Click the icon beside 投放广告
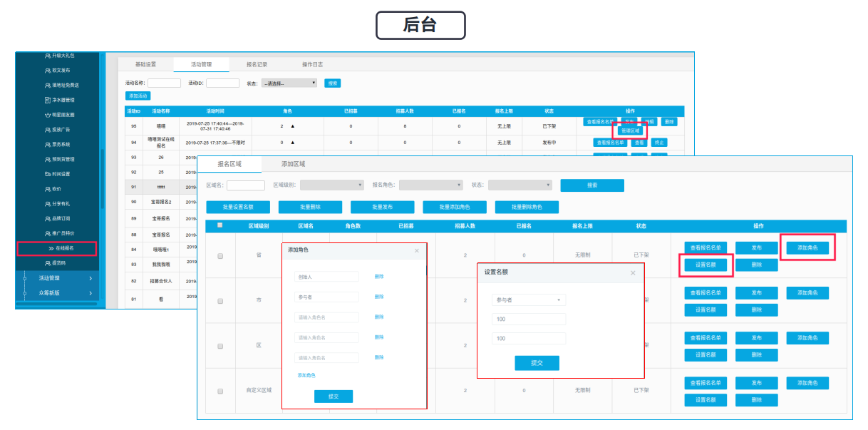This screenshot has width=868, height=430. (x=47, y=130)
